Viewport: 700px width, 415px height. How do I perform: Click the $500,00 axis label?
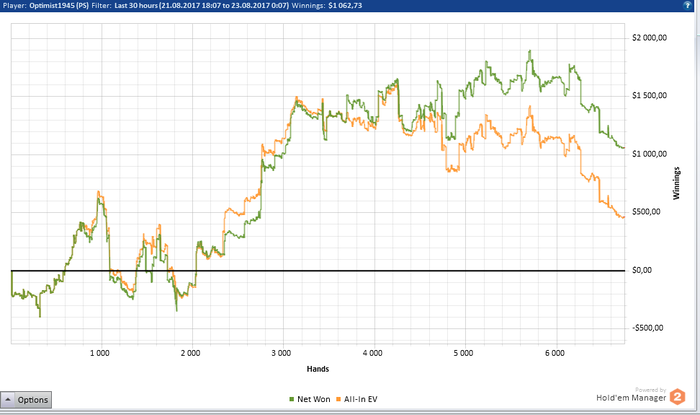646,212
